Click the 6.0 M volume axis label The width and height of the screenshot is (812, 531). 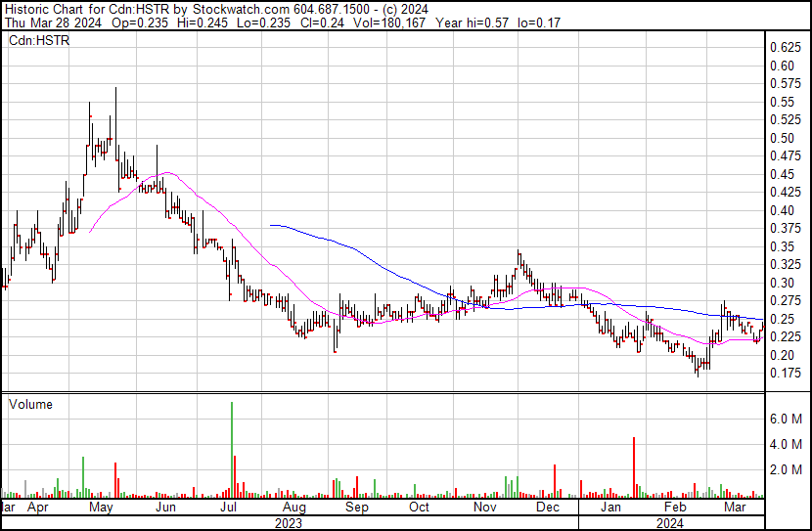(787, 419)
